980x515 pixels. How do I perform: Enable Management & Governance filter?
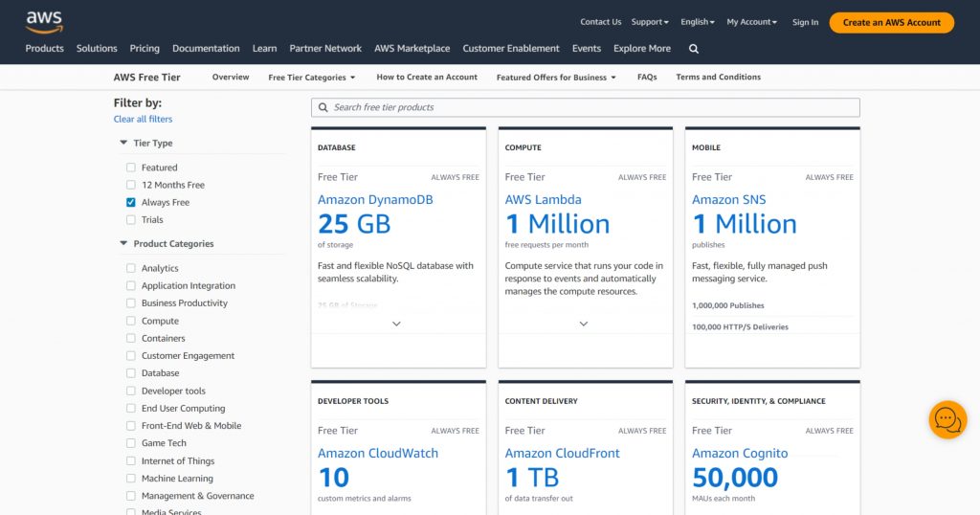tap(130, 496)
